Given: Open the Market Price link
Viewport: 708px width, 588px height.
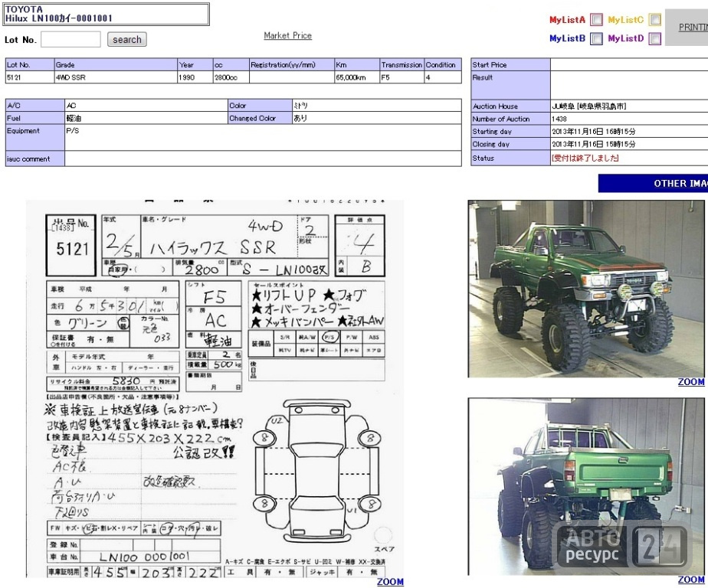Looking at the screenshot, I should click(287, 35).
